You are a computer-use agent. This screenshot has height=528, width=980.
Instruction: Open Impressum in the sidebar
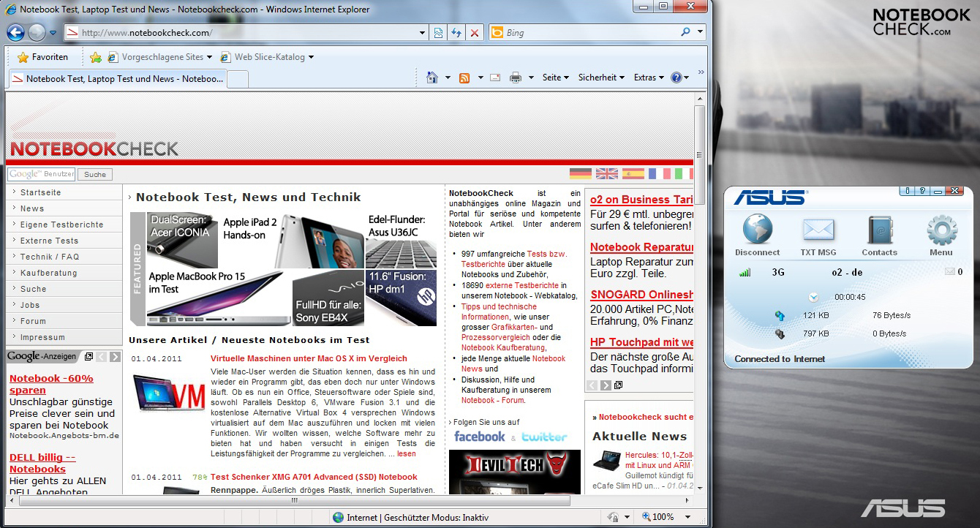coord(64,337)
